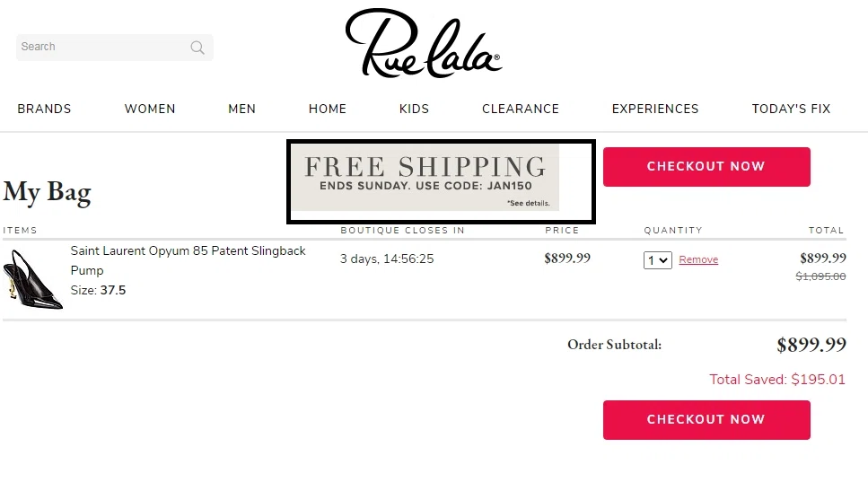Navigate to Experiences
Screen dimensions: 868x491
(x=655, y=109)
